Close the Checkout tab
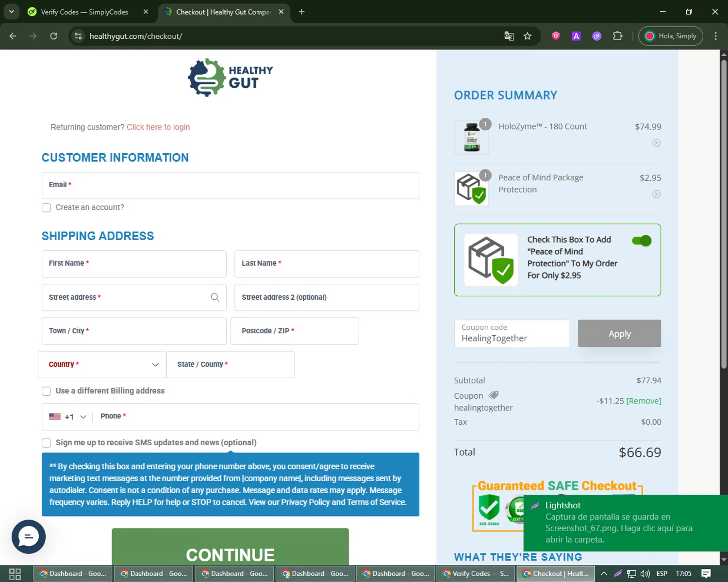Screen dimensions: 728x582 point(281,12)
